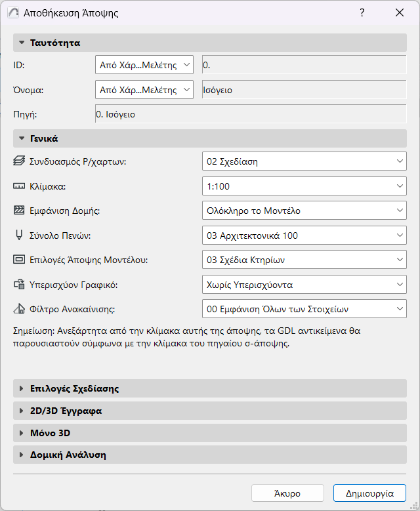
Task: Click the help question mark button
Action: click(362, 13)
